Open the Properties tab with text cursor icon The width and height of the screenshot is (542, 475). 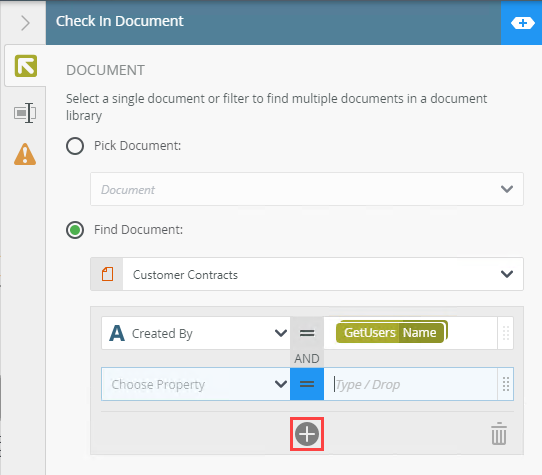pos(25,113)
